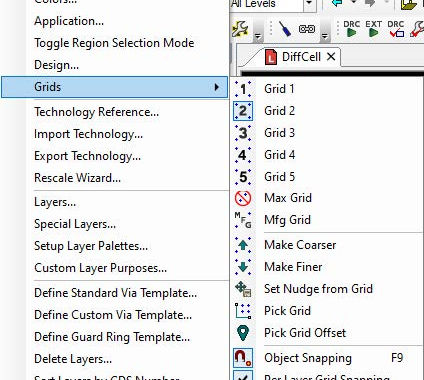Click the Make Finer down-arrow icon
Image resolution: width=424 pixels, height=380 pixels.
pyautogui.click(x=243, y=267)
